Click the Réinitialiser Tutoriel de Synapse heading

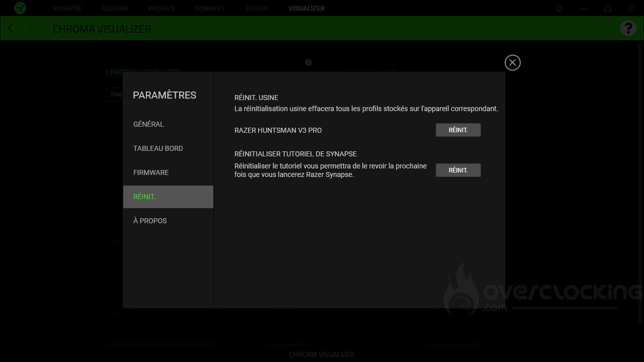(x=295, y=154)
